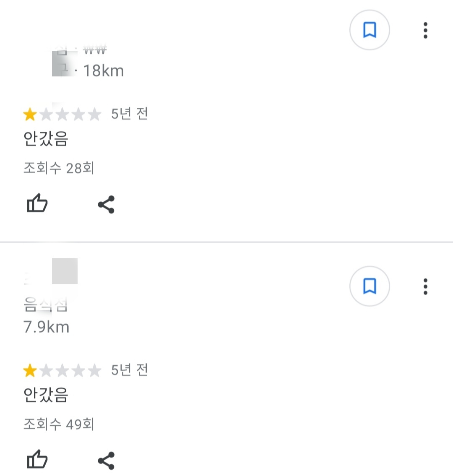Click the gold star on the 49-view review

pos(30,371)
